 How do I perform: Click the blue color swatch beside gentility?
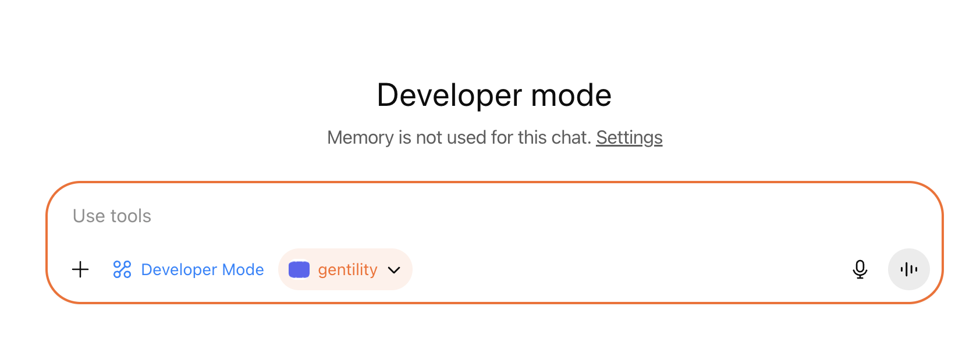pos(299,269)
